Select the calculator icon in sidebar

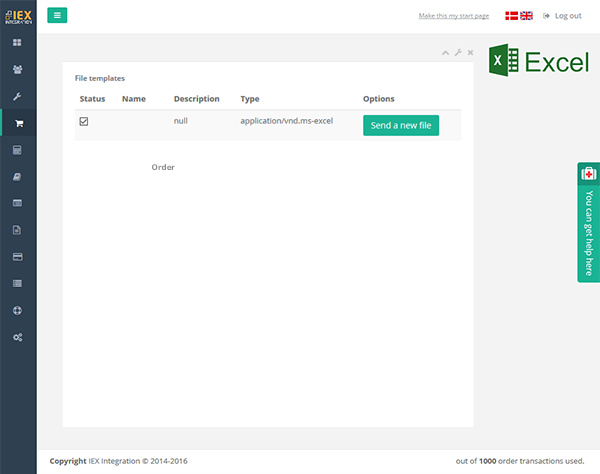[x=18, y=150]
